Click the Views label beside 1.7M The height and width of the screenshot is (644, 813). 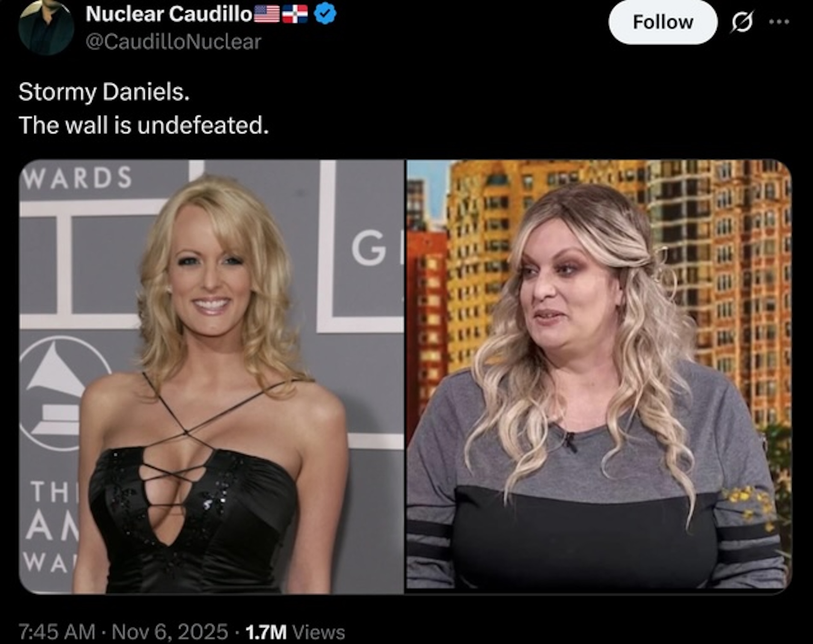[x=318, y=632]
